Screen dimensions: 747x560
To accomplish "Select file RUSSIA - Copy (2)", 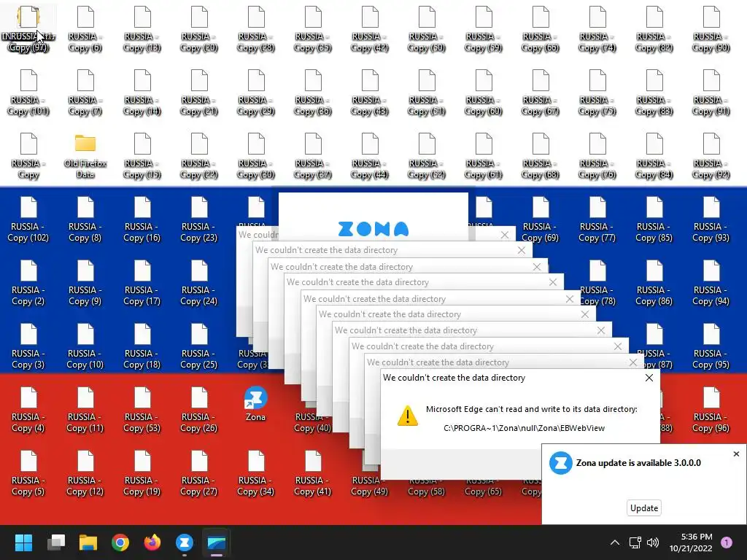I will pyautogui.click(x=28, y=284).
